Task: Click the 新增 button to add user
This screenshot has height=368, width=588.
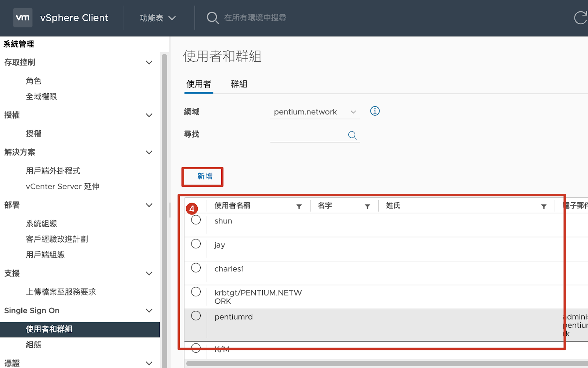Action: [x=204, y=176]
